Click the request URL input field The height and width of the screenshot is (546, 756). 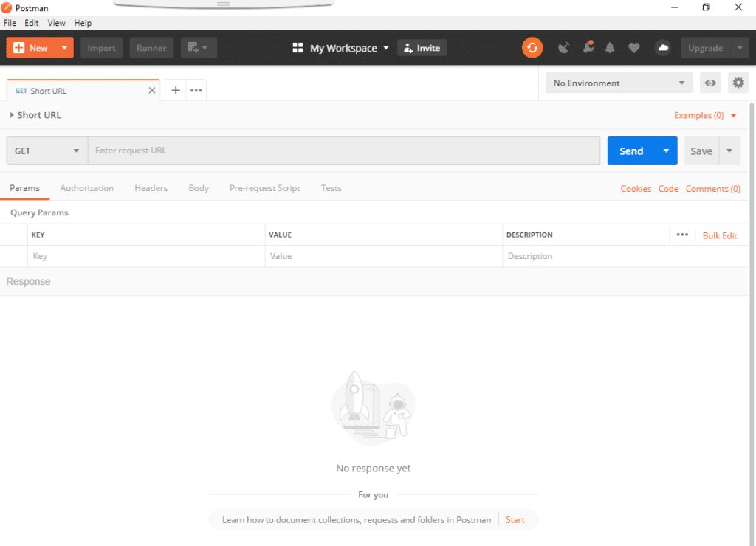pos(295,150)
